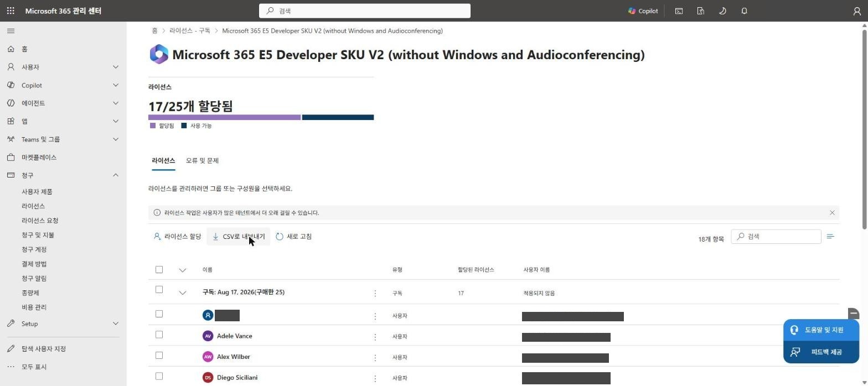
Task: Click the document icon in the top bar
Action: pyautogui.click(x=700, y=11)
